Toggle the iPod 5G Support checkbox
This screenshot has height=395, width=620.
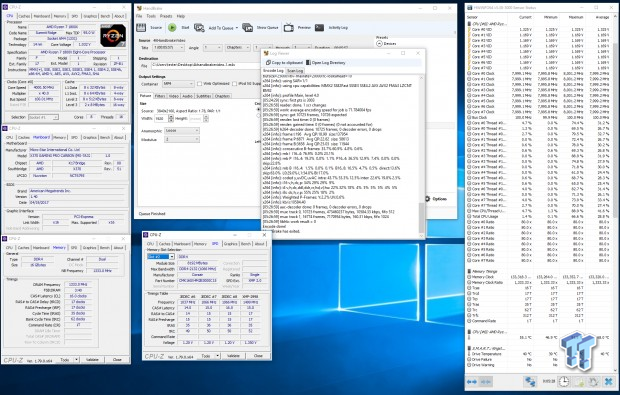(234, 84)
